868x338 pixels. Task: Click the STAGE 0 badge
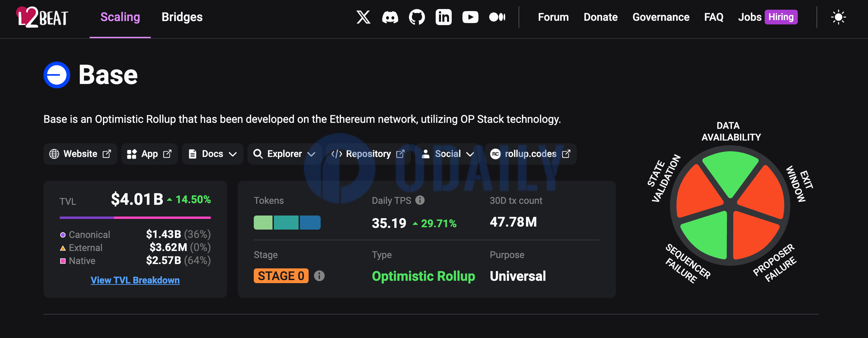pos(281,276)
